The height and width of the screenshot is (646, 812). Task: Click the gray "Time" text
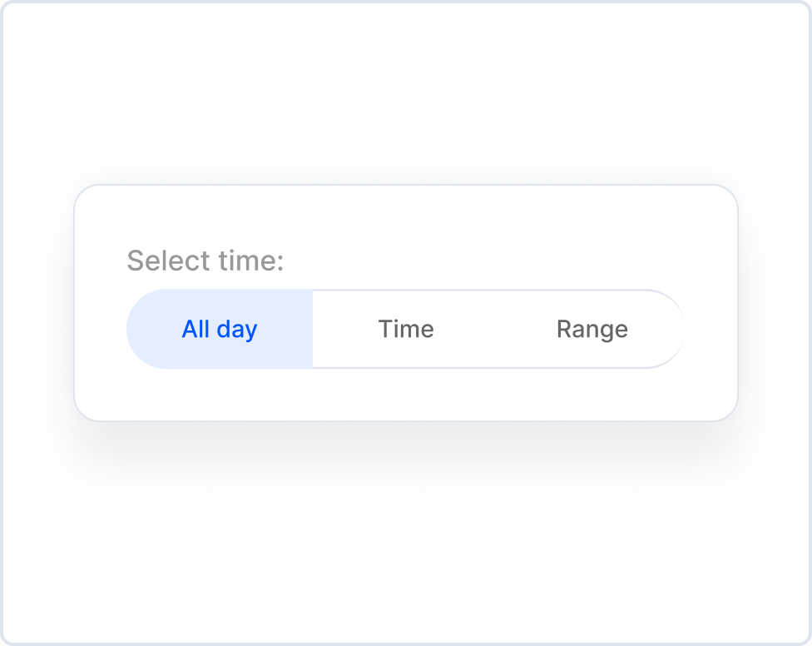click(406, 329)
